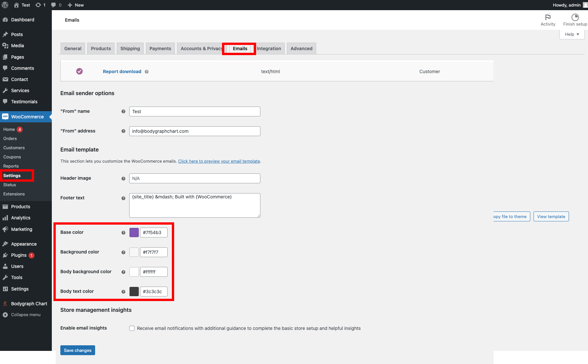Click the WooCommerce logo icon

5,117
